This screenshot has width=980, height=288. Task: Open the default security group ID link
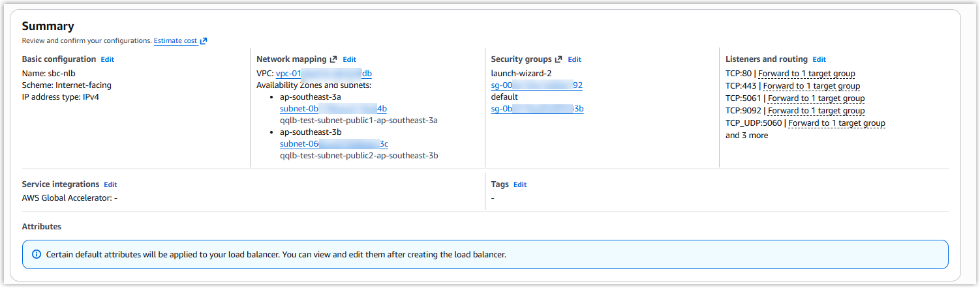tap(537, 109)
